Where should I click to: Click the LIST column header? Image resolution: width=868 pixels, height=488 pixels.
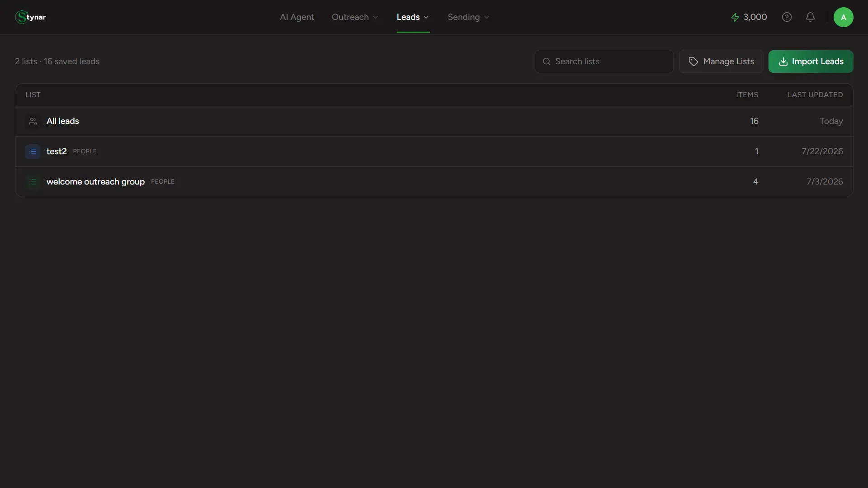coord(33,95)
